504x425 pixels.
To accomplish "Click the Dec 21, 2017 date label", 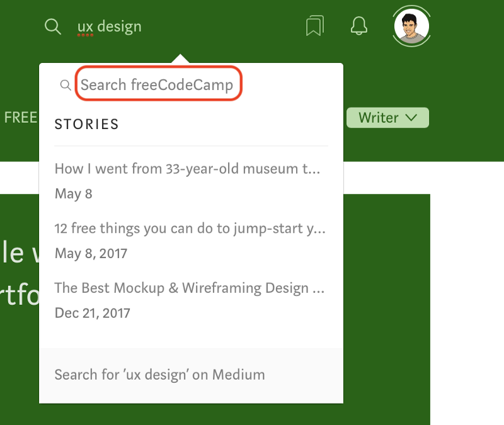I will tap(92, 313).
